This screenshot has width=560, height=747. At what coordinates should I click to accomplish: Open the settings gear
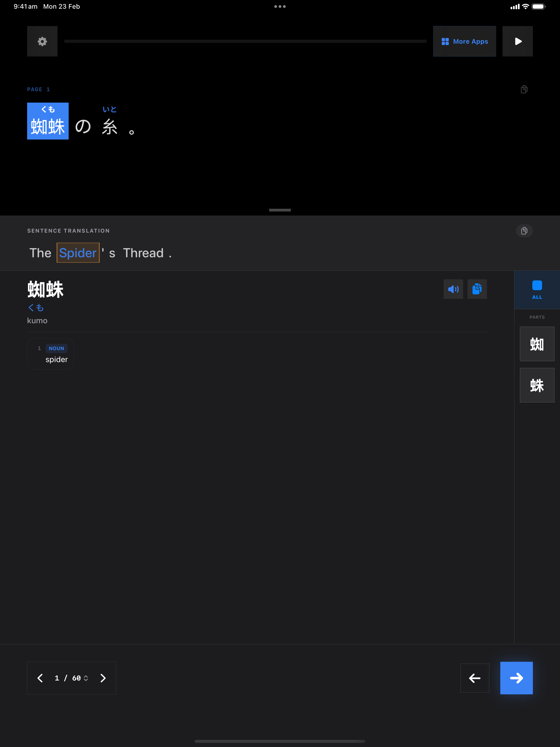tap(42, 41)
